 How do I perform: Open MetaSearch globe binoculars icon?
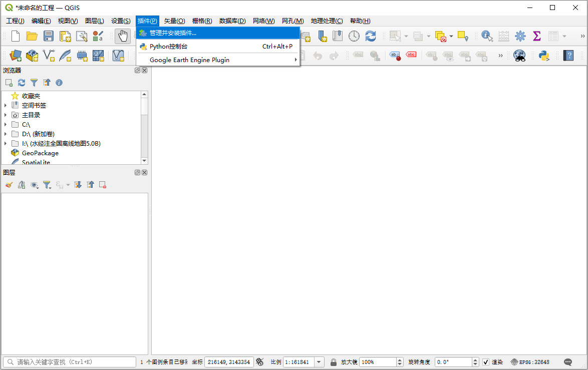pyautogui.click(x=519, y=56)
